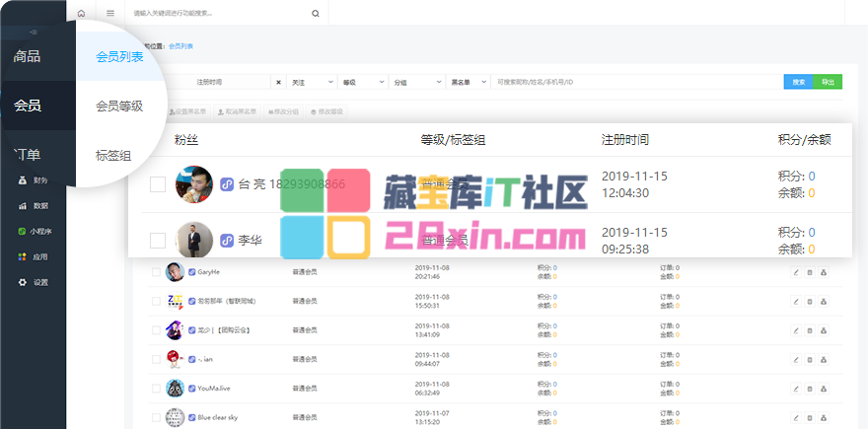Delete the 龙少 row with the trash icon

click(x=810, y=330)
